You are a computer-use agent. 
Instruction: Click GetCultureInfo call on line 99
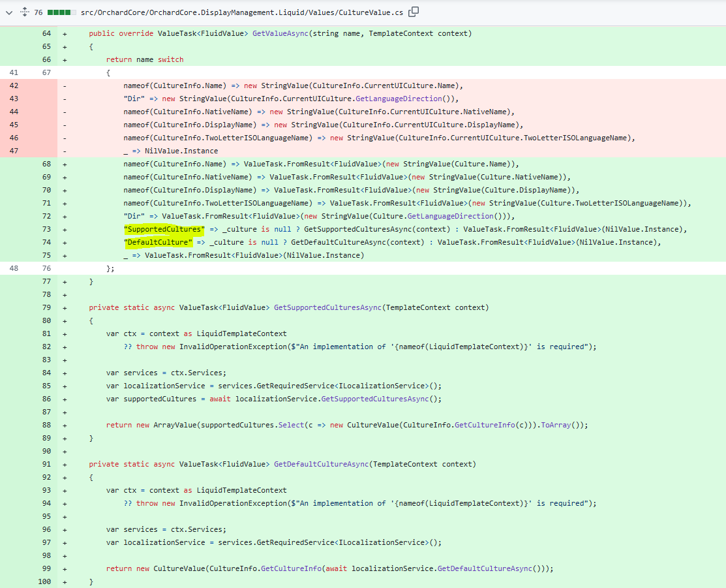291,568
